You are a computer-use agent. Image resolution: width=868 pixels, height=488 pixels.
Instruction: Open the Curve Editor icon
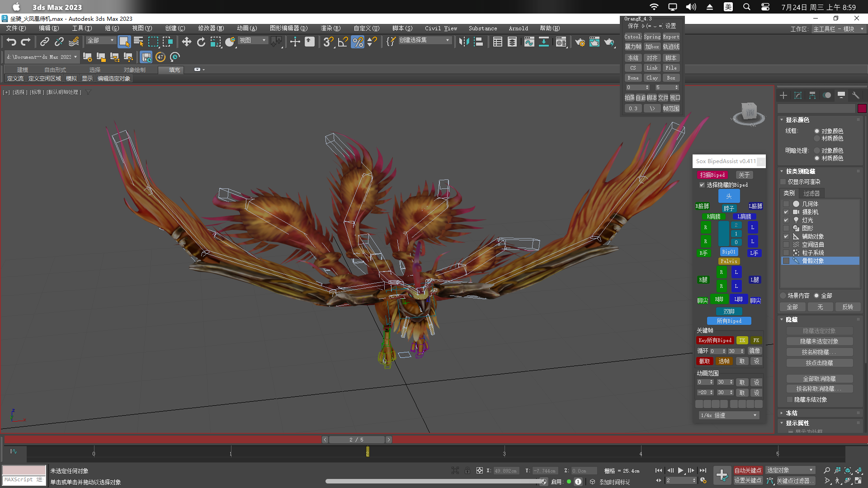(529, 42)
